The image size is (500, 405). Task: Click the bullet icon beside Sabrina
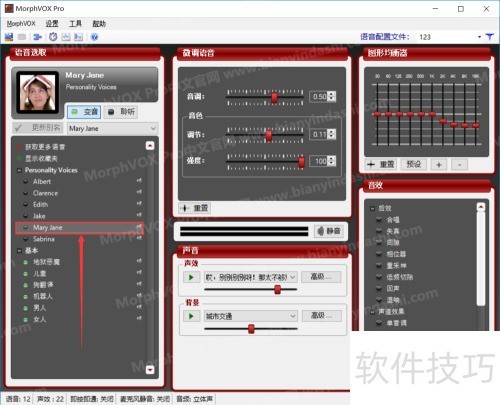pyautogui.click(x=26, y=239)
